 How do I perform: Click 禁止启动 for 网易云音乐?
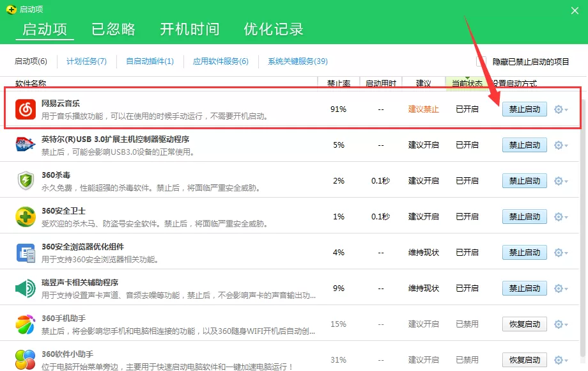(524, 109)
